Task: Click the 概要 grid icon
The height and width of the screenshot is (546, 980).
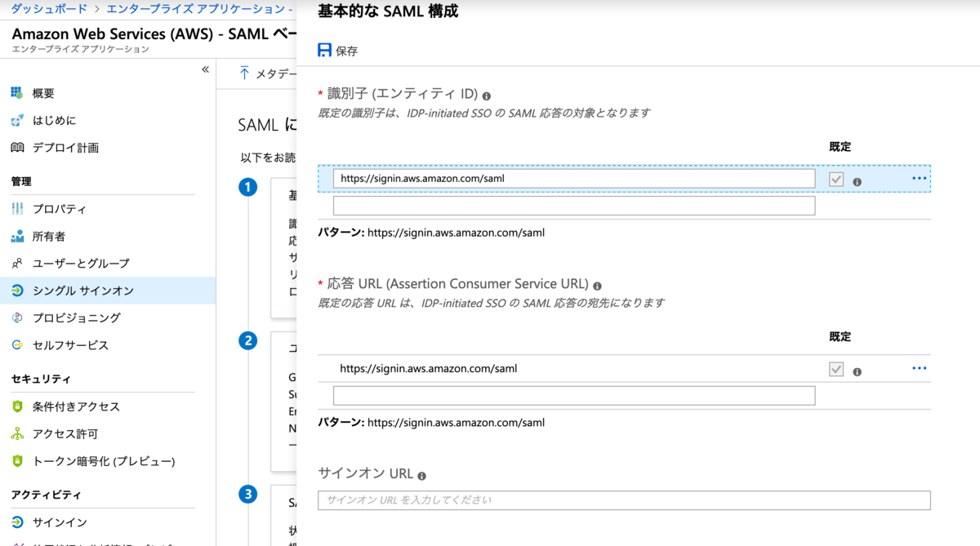Action: pyautogui.click(x=17, y=93)
